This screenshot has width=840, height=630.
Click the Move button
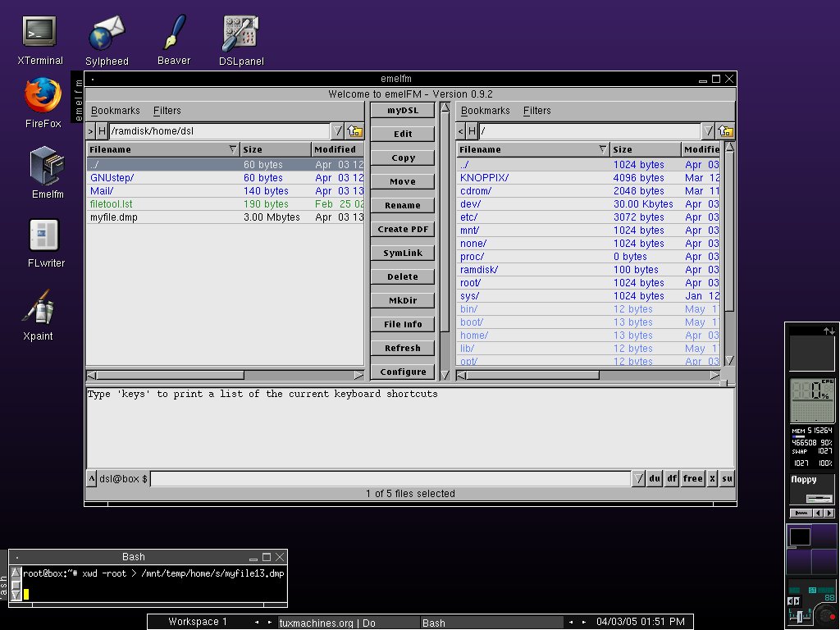(403, 181)
